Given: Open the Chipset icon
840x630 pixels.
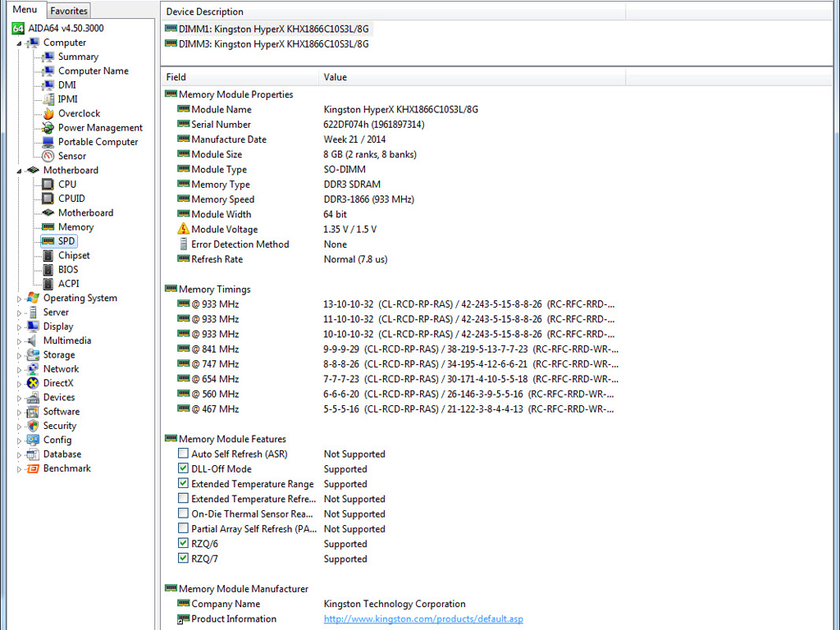Looking at the screenshot, I should point(48,256).
